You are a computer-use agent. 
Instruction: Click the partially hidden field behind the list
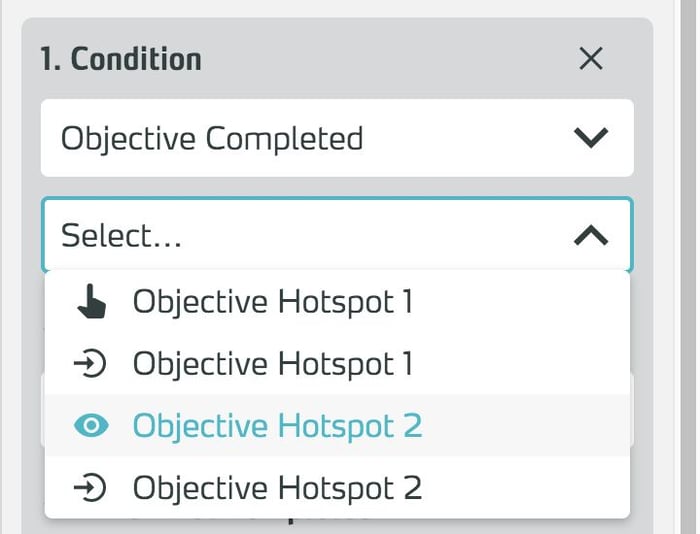[x=634, y=410]
